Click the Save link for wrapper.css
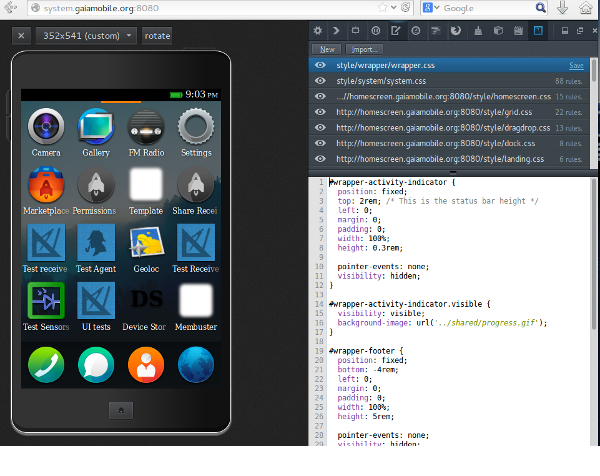 (x=576, y=65)
